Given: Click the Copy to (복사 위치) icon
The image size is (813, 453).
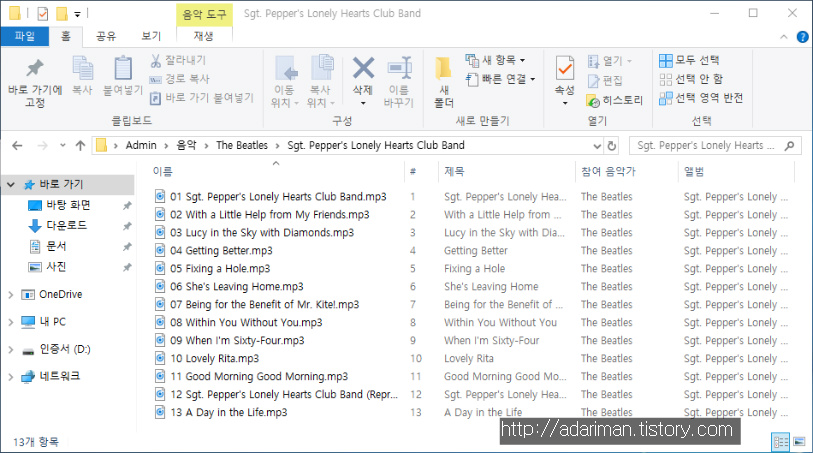Looking at the screenshot, I should pyautogui.click(x=322, y=67).
